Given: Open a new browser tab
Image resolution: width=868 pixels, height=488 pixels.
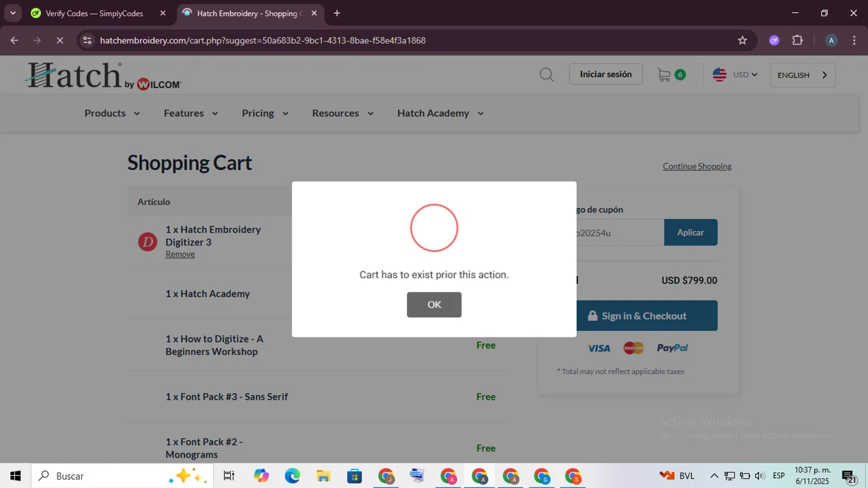Looking at the screenshot, I should (337, 13).
